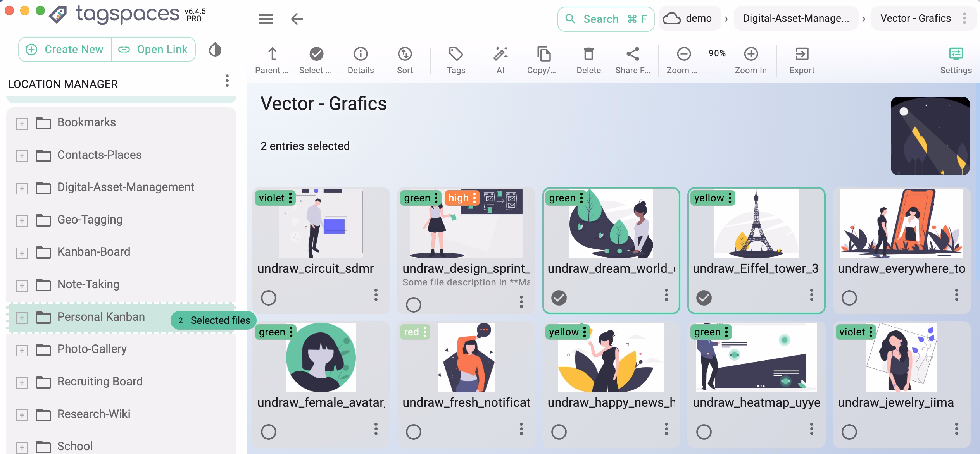Image resolution: width=980 pixels, height=454 pixels.
Task: Navigate to Parent directory
Action: click(x=271, y=59)
